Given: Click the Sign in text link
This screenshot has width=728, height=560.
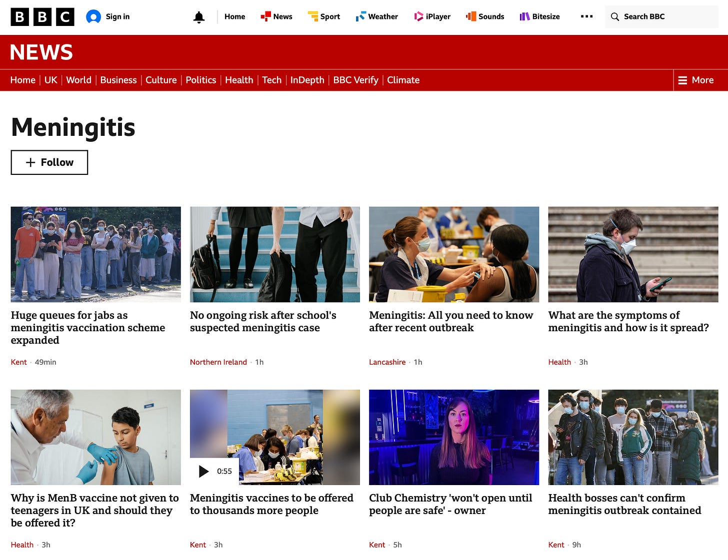Looking at the screenshot, I should coord(117,17).
